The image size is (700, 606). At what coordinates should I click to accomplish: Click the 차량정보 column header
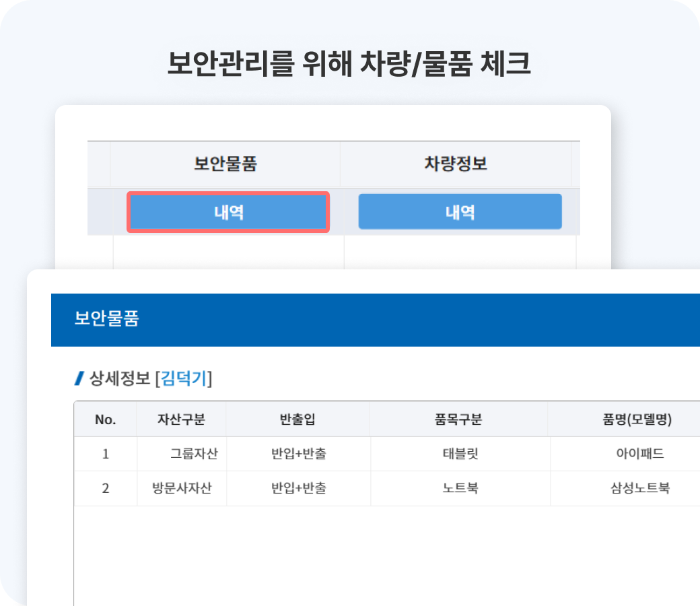coord(456,164)
